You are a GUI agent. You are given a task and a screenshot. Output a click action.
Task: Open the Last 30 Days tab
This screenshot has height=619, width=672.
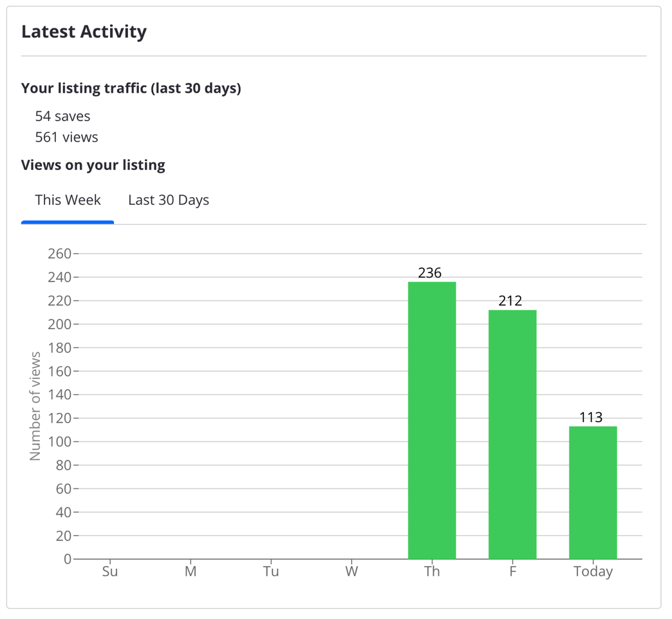click(169, 200)
